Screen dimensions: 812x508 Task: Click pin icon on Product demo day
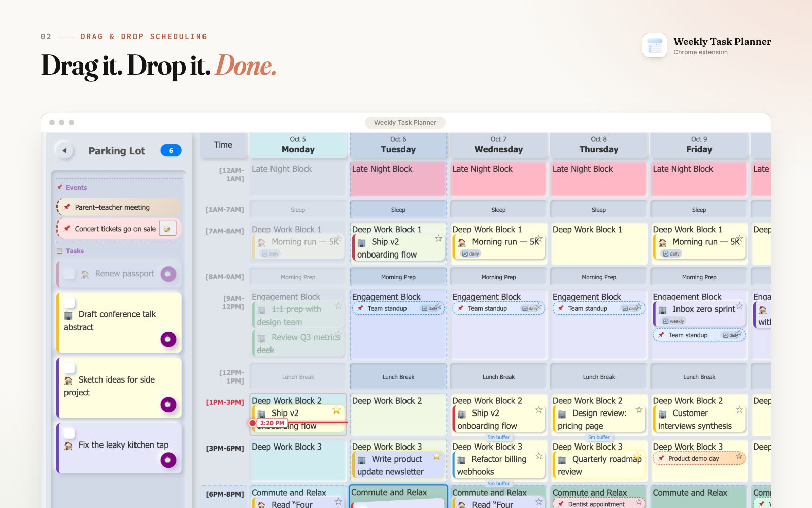click(661, 458)
